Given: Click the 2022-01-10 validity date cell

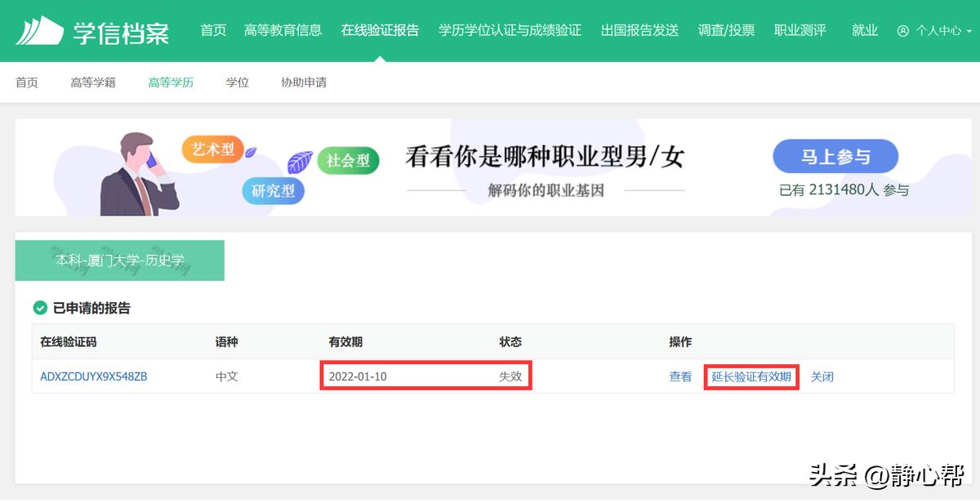Looking at the screenshot, I should coord(358,376).
